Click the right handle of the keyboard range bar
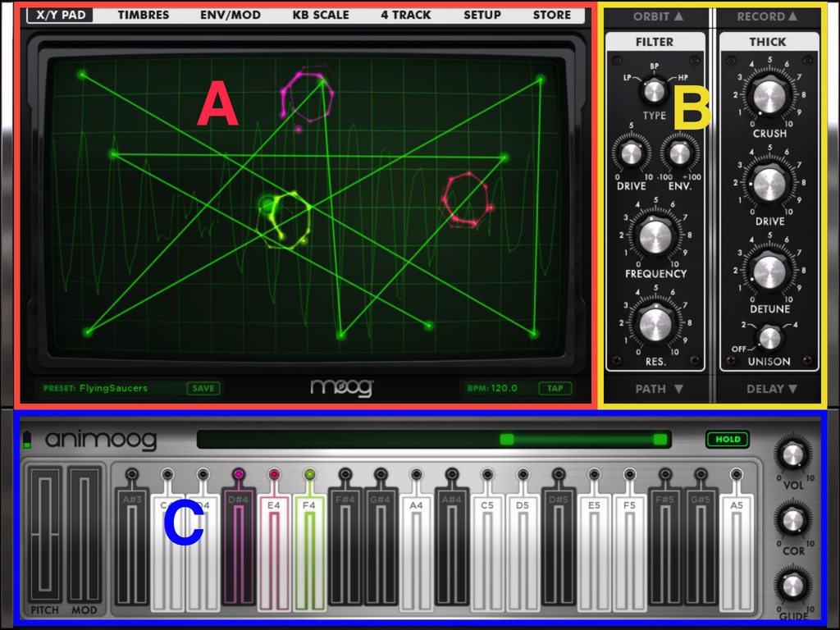Screen dimensions: 840x630 [x=660, y=440]
